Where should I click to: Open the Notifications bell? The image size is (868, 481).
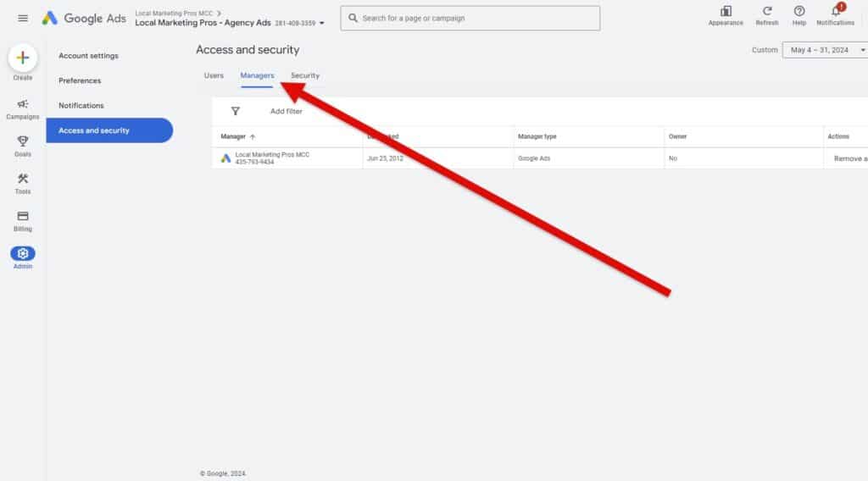835,15
